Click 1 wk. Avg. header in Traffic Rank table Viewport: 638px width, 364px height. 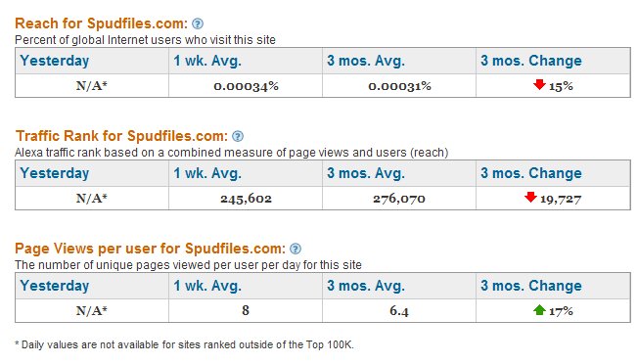207,173
